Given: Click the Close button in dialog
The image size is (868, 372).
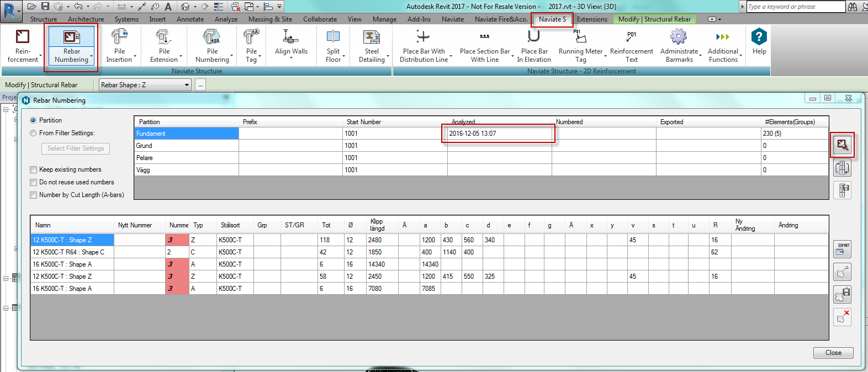Looking at the screenshot, I should coord(833,353).
